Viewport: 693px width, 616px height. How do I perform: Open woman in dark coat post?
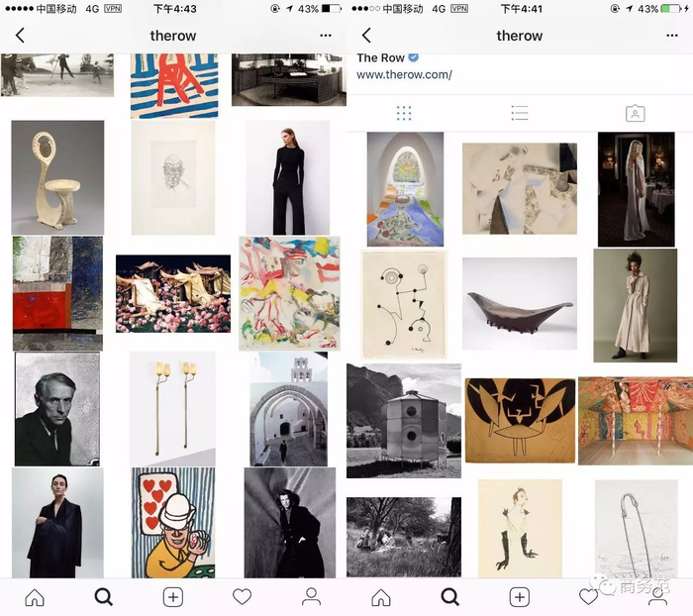click(57, 523)
